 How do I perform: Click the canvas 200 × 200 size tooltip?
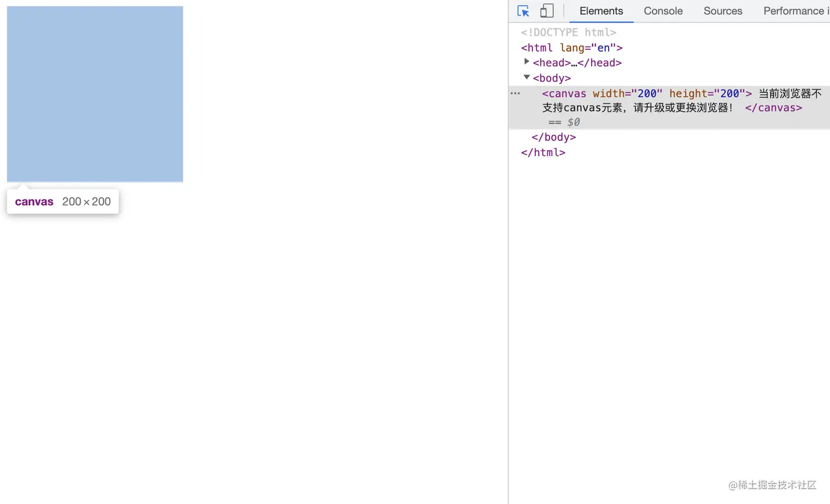pyautogui.click(x=63, y=201)
